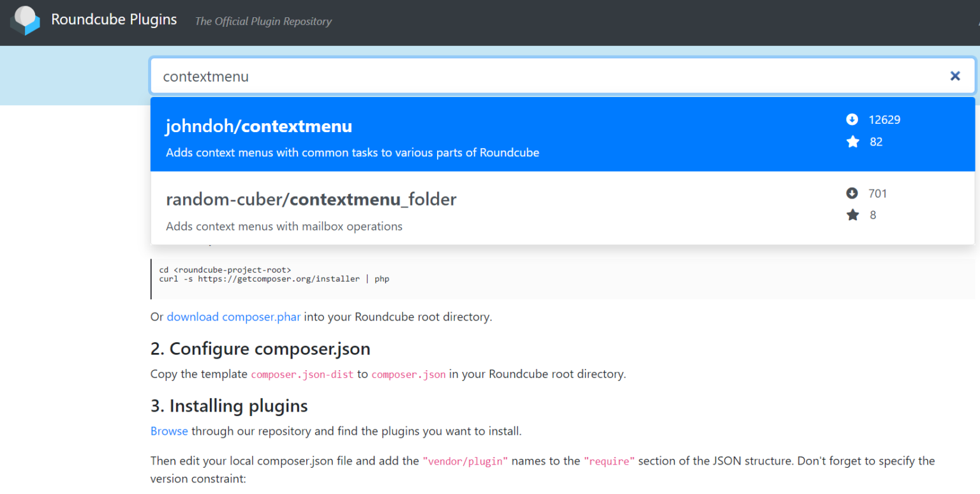Click the Official Plugin Repository tagline
The width and height of the screenshot is (980, 494).
click(x=263, y=21)
